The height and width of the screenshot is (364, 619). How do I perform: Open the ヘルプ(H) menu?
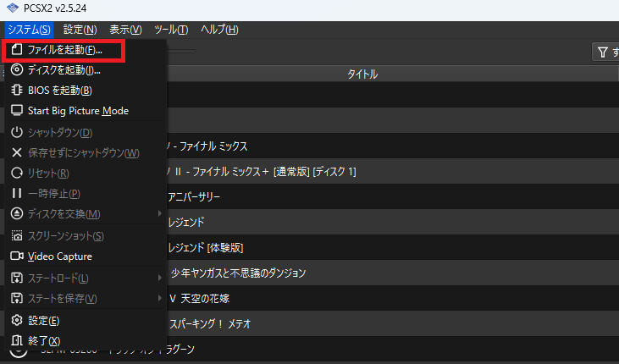219,30
